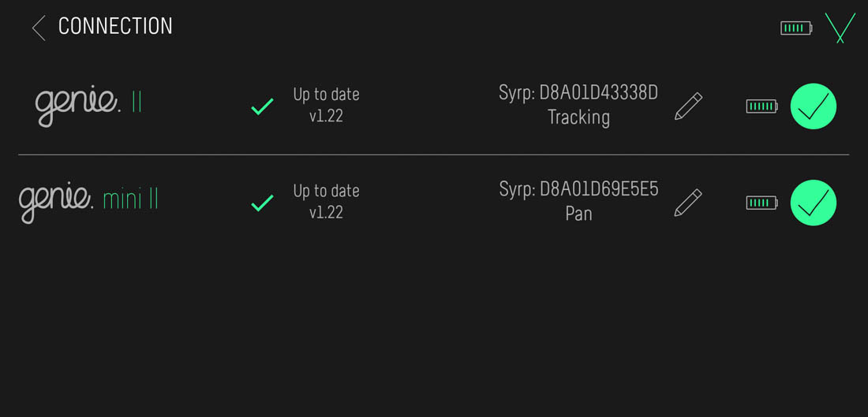This screenshot has width=868, height=417.
Task: Select the Genie mini II device logo
Action: tap(88, 201)
